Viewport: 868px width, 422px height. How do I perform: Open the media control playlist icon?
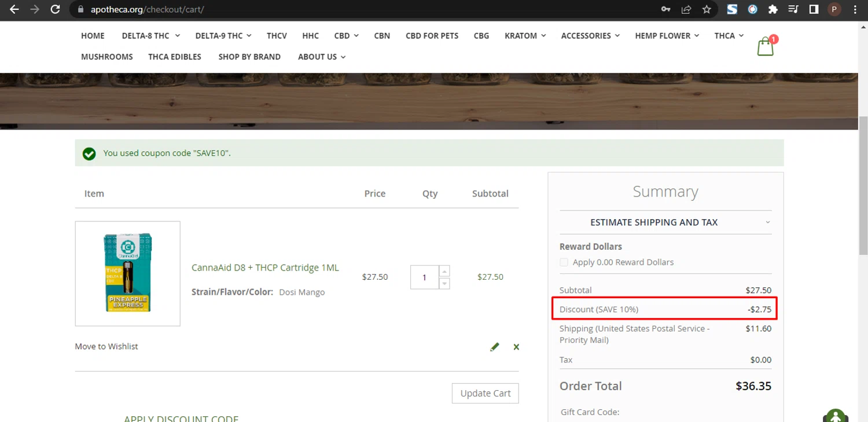(793, 9)
